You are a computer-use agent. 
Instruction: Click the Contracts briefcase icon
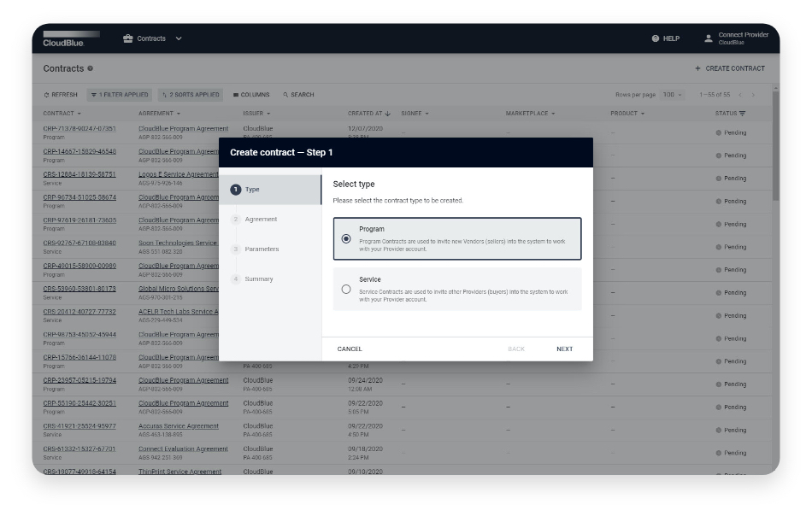[128, 38]
